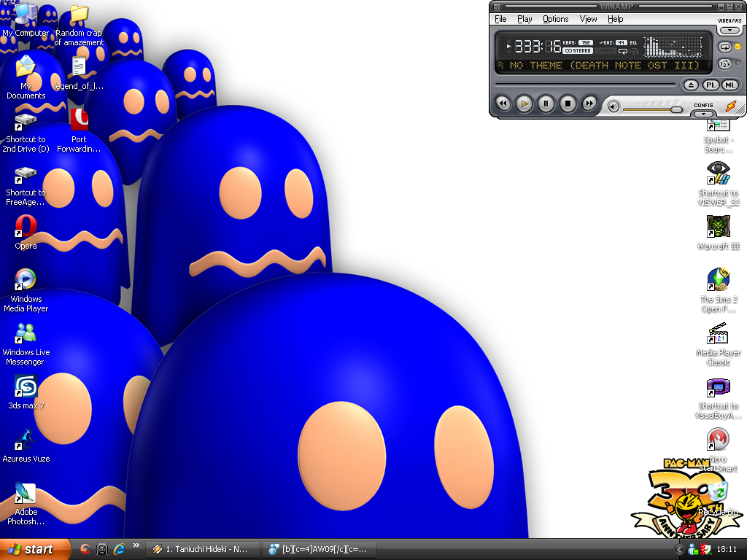Toggle Winamp EQ indicator
This screenshot has width=747, height=560.
click(633, 43)
